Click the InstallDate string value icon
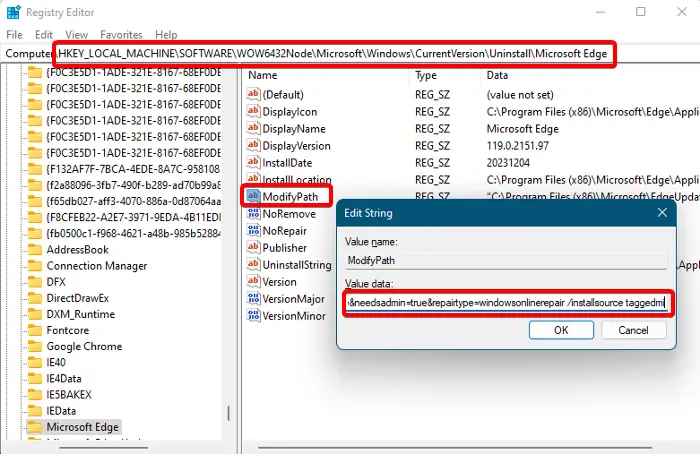This screenshot has height=454, width=700. click(x=253, y=162)
